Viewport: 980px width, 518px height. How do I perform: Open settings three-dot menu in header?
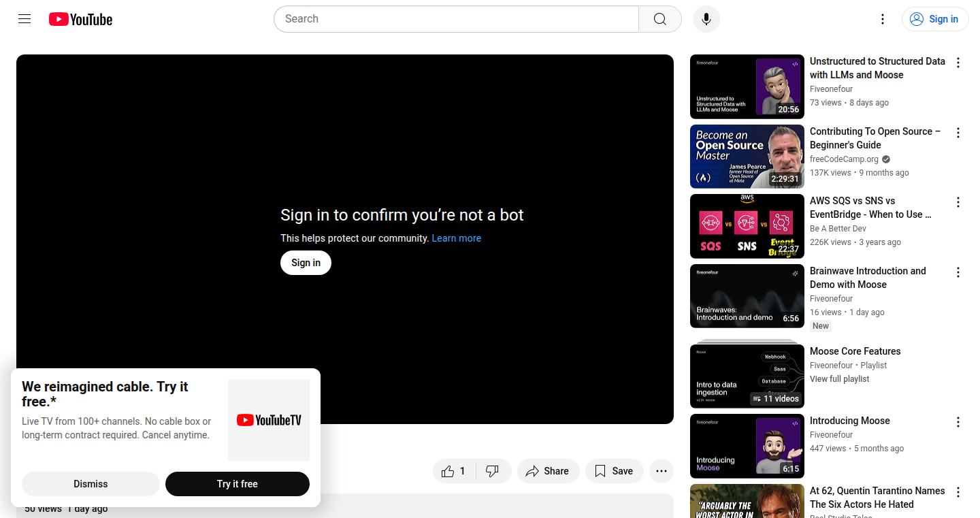click(x=883, y=19)
